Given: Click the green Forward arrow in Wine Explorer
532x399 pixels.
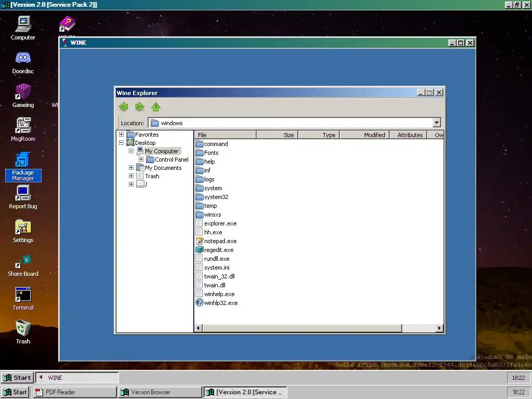Looking at the screenshot, I should pos(139,107).
